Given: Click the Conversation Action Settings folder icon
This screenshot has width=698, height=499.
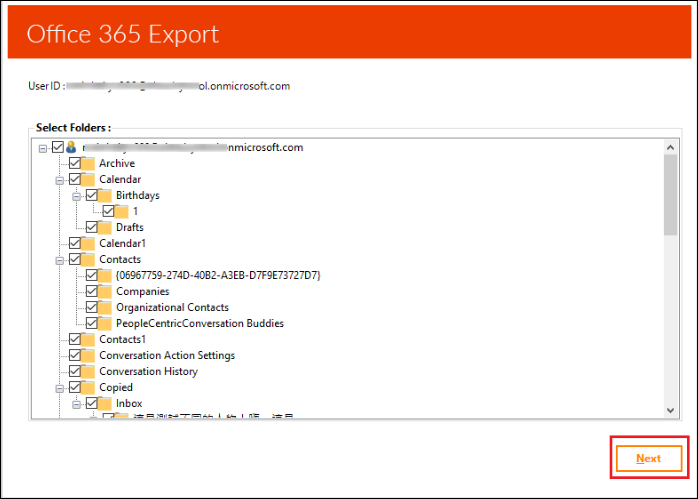Looking at the screenshot, I should point(88,356).
